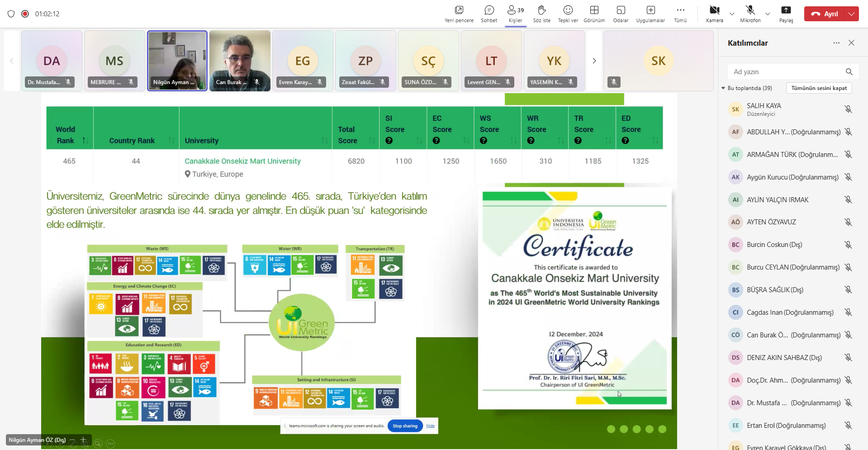This screenshot has width=868, height=450.
Task: Toggle the Mikrofon mute state
Action: click(x=750, y=14)
